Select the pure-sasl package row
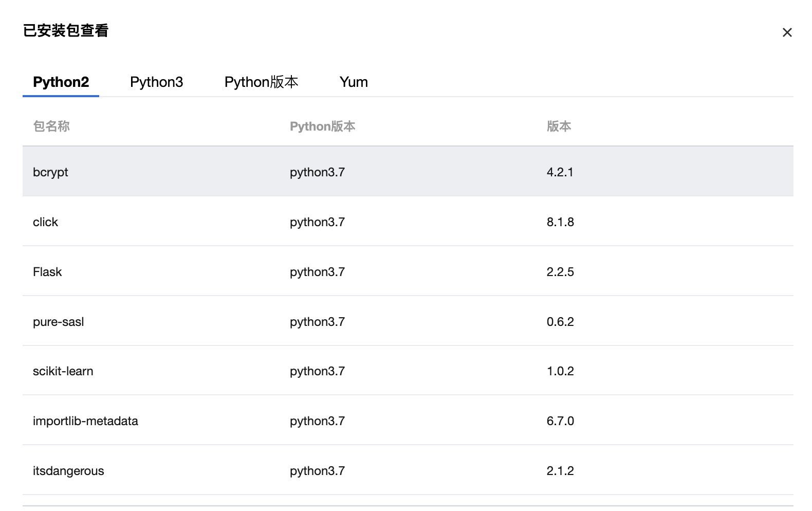The height and width of the screenshot is (511, 812). tap(58, 322)
